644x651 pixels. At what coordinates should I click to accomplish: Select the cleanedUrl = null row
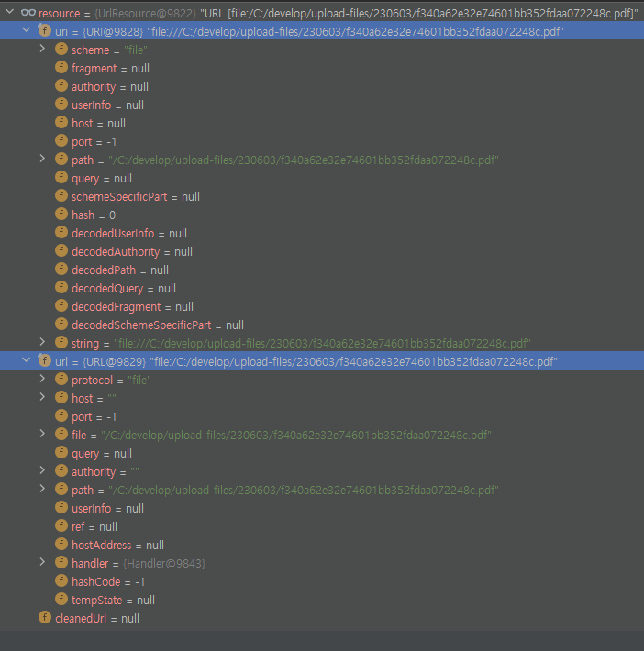coord(322,618)
